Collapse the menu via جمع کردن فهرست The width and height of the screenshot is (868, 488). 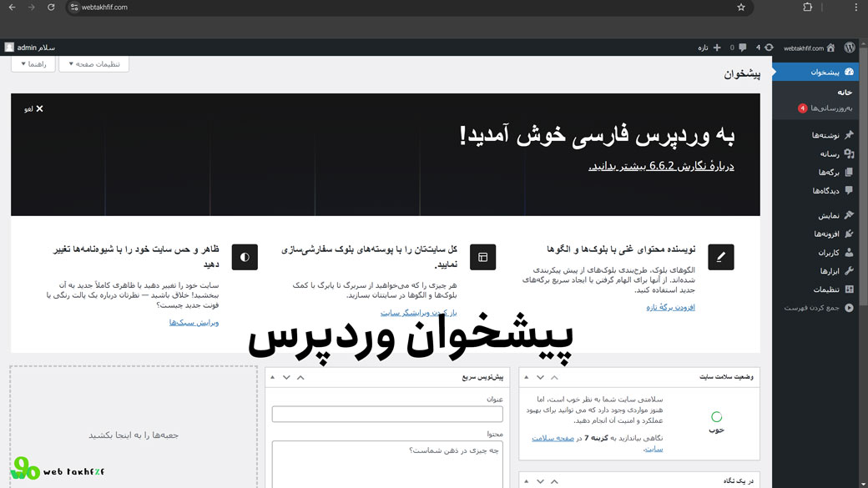coord(818,308)
